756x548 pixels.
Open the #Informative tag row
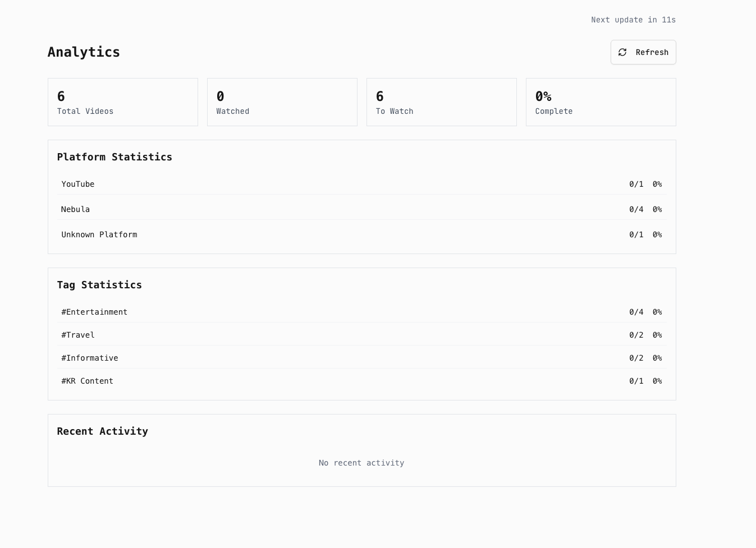tap(90, 358)
